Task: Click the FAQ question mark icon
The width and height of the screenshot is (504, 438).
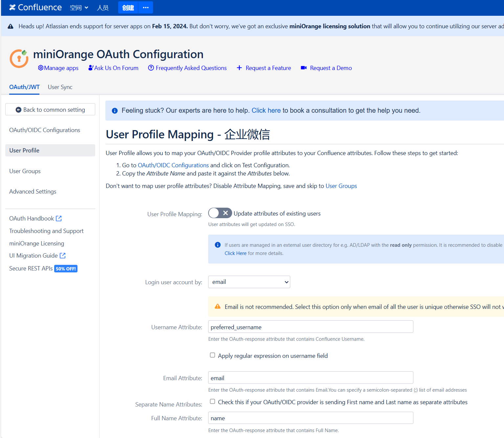Action: pyautogui.click(x=151, y=68)
